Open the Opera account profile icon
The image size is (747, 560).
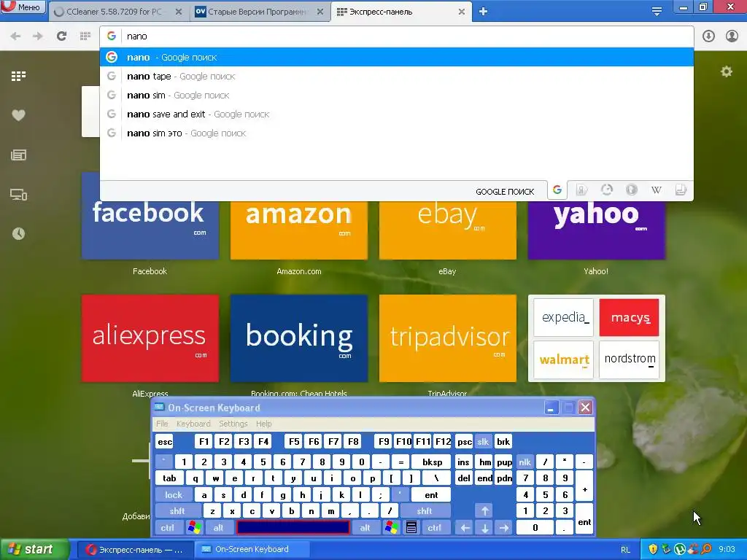point(732,36)
